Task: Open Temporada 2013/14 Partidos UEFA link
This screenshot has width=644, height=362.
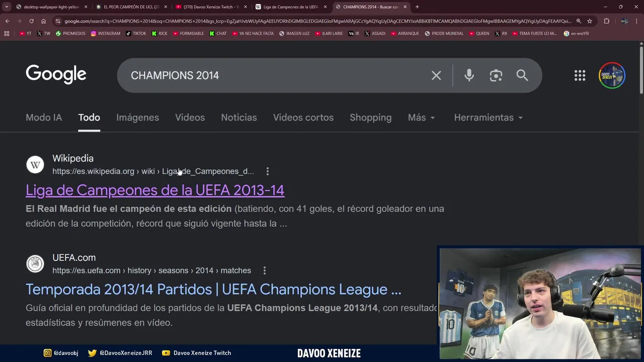Action: (213, 290)
